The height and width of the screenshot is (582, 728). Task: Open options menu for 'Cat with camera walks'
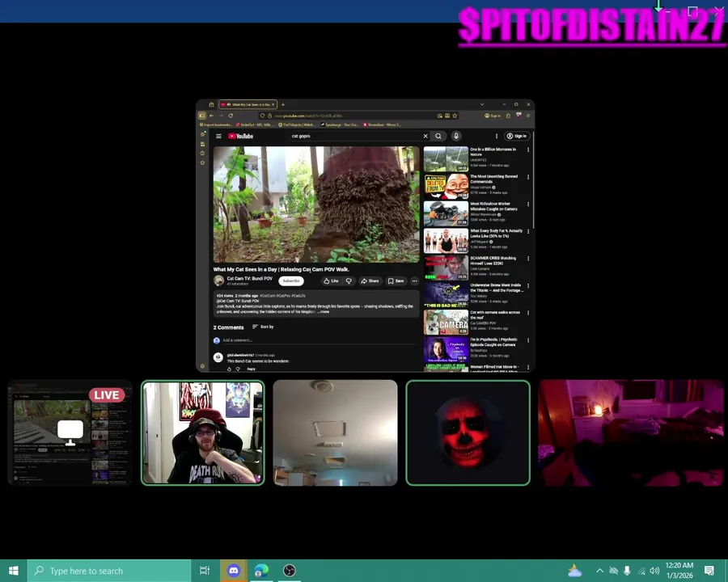[528, 314]
